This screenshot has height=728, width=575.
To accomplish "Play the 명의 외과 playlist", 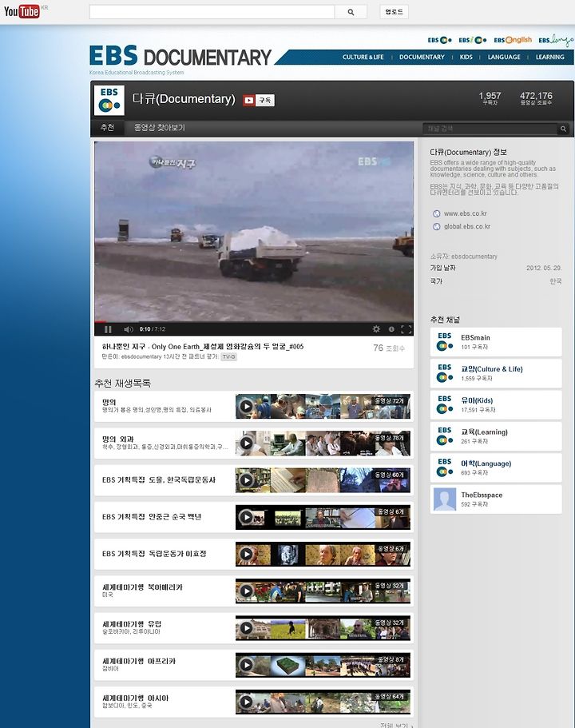I will [246, 444].
